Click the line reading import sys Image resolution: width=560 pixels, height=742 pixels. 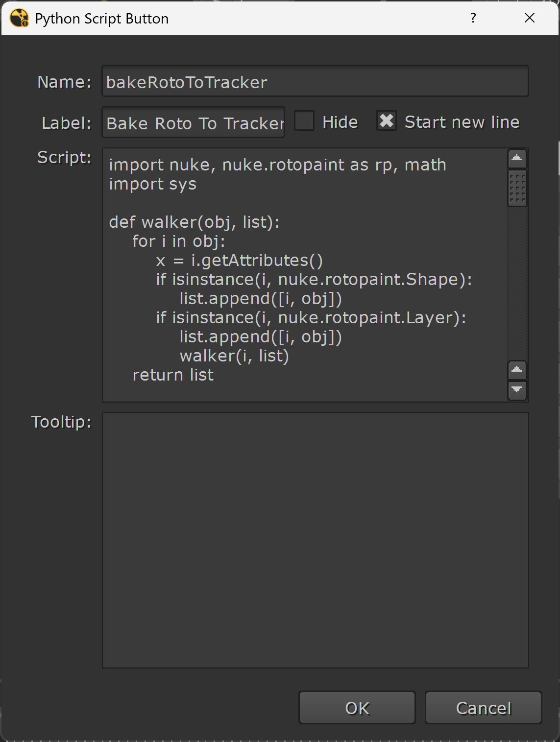coord(152,184)
